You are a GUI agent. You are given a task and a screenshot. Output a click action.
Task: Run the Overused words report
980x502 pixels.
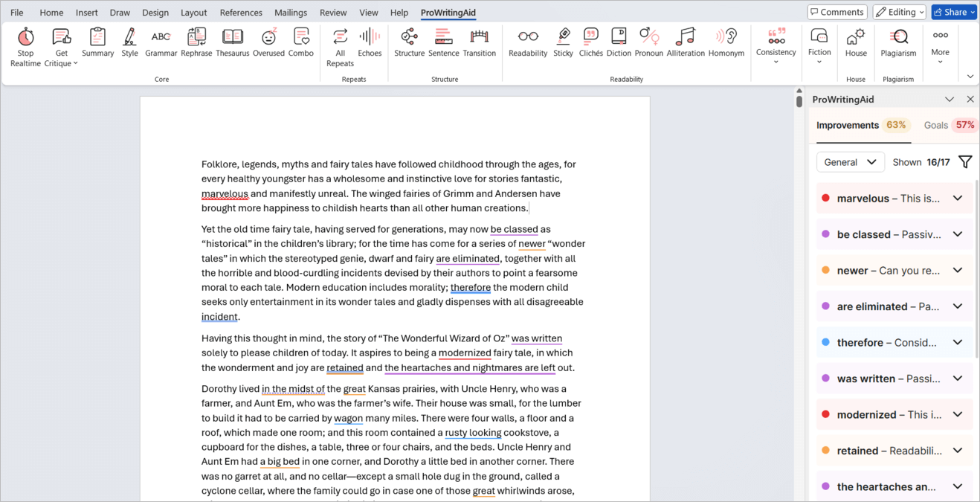click(268, 37)
